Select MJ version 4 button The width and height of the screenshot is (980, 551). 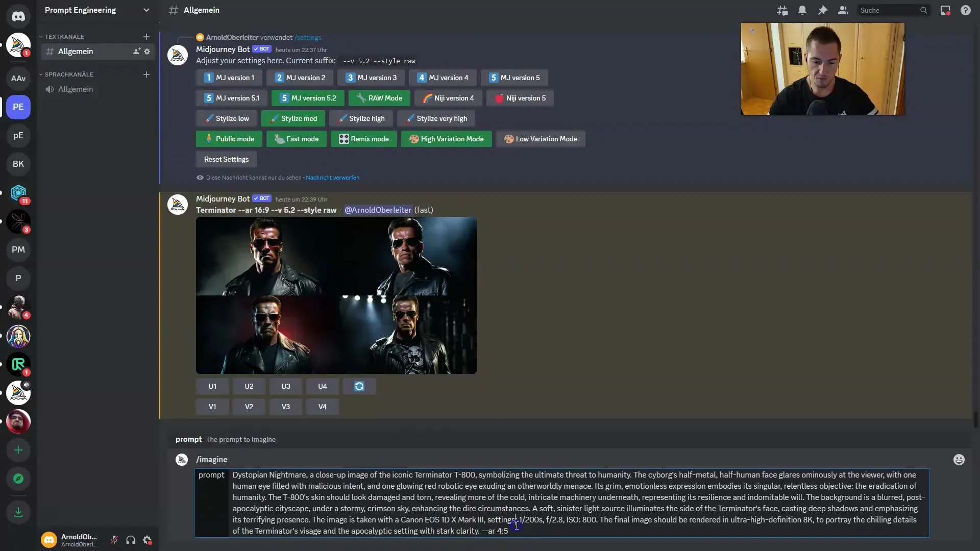443,78
